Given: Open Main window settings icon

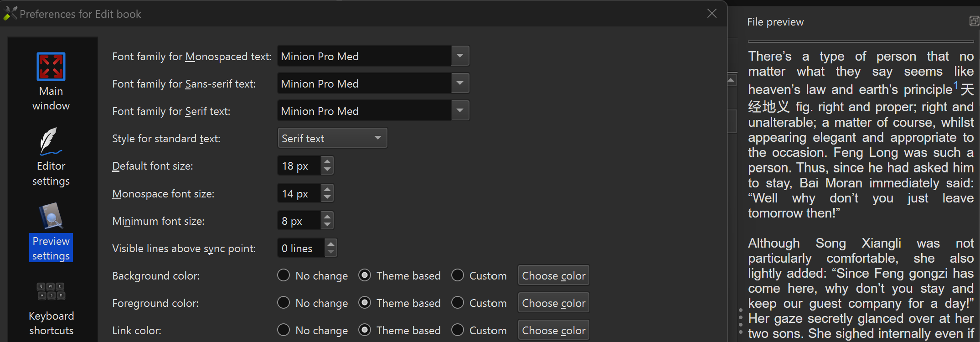Looking at the screenshot, I should (51, 67).
